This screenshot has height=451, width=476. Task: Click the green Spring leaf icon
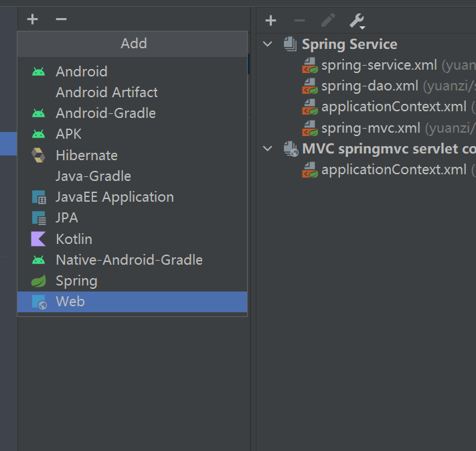pos(39,281)
